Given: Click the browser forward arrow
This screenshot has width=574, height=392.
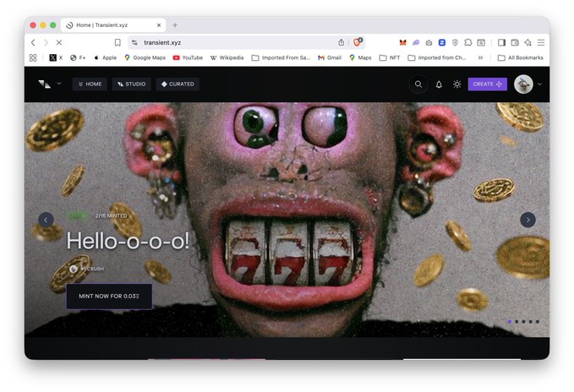Looking at the screenshot, I should [46, 43].
